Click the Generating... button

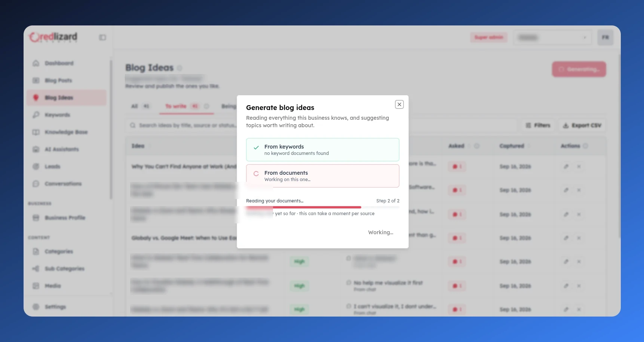[579, 69]
